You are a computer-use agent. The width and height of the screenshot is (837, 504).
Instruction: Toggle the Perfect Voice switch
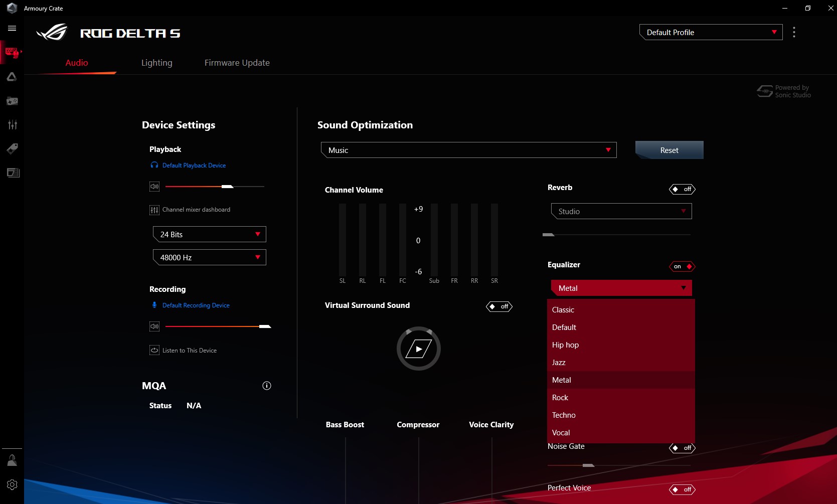click(682, 489)
